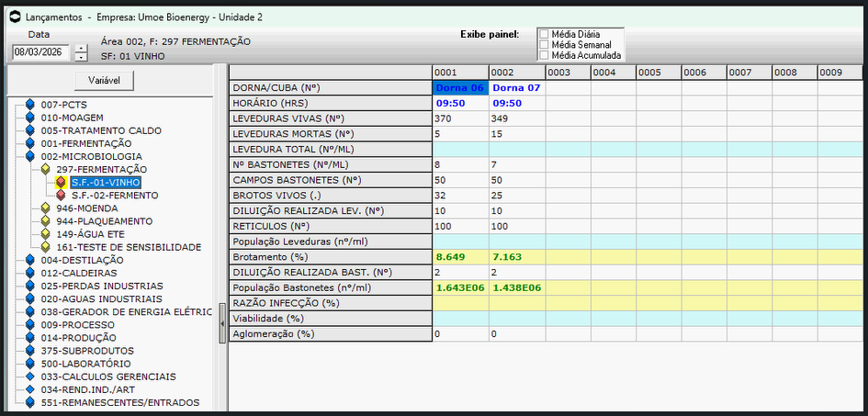Image resolution: width=868 pixels, height=416 pixels.
Task: Click the cube icon of 020-AGUAS INDUSTRIAIS
Action: click(30, 299)
